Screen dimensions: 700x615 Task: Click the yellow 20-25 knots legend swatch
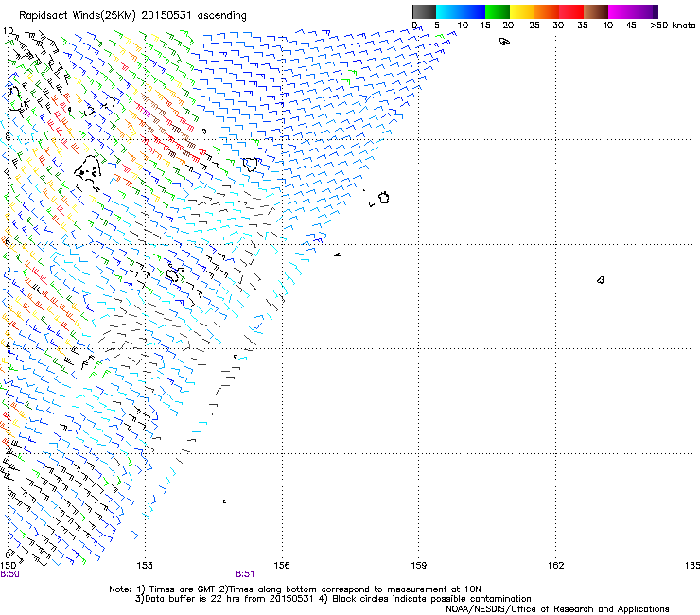coord(522,11)
